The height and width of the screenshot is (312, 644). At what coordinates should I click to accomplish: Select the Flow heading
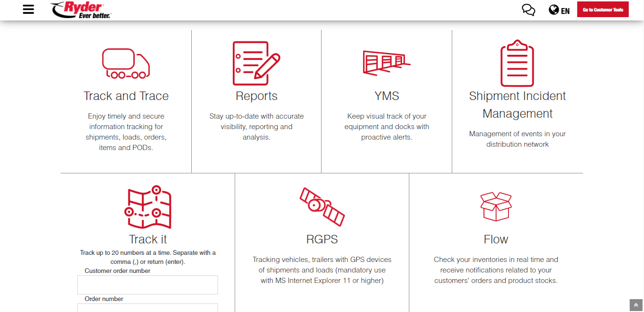[x=496, y=239]
